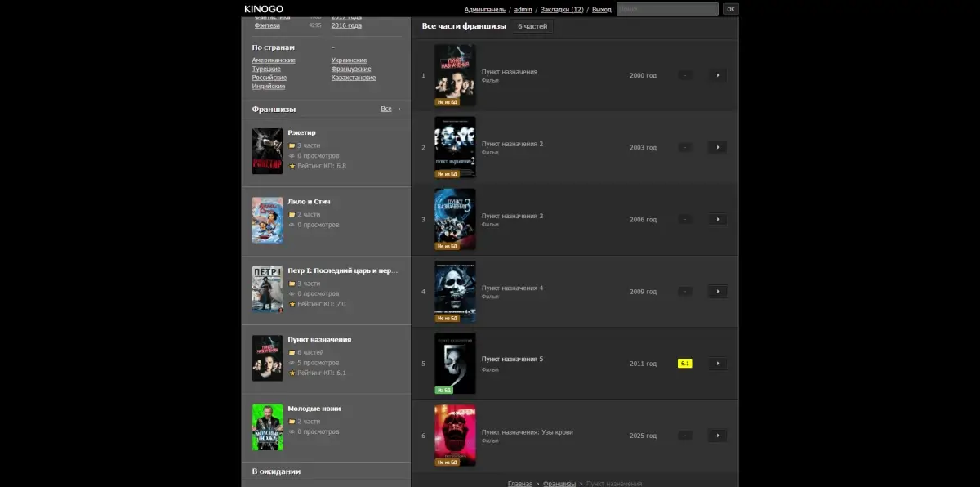Viewport: 980px width, 487px height.
Task: Open the Пункт назначения 3 title link
Action: point(512,216)
